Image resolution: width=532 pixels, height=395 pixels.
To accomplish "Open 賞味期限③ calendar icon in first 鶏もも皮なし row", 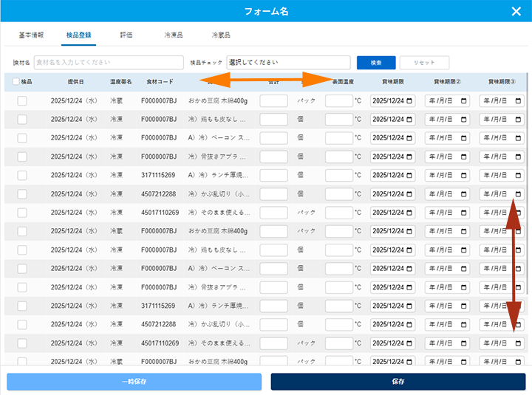I will click(518, 120).
